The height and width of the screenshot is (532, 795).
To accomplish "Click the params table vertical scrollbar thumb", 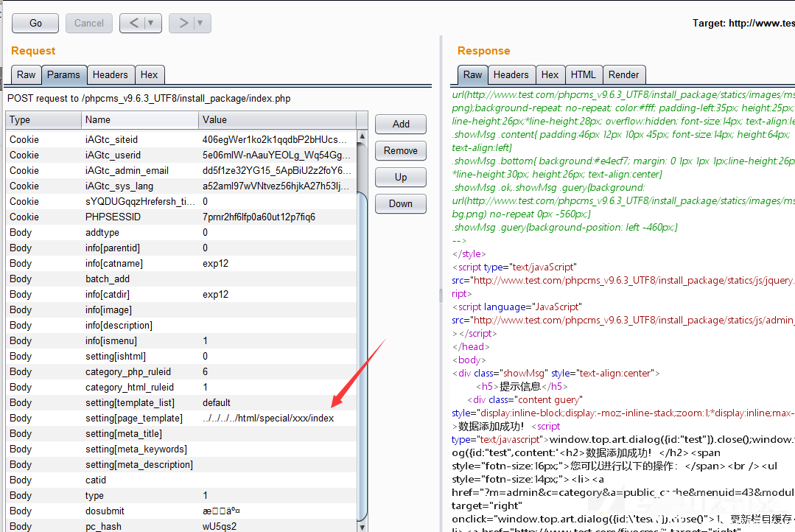I will (362, 357).
